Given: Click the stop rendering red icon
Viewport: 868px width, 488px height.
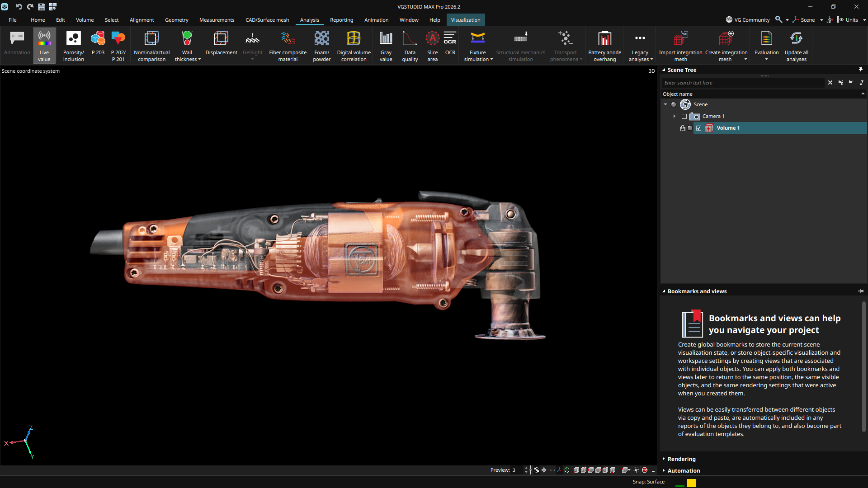Looking at the screenshot, I should pyautogui.click(x=645, y=470).
